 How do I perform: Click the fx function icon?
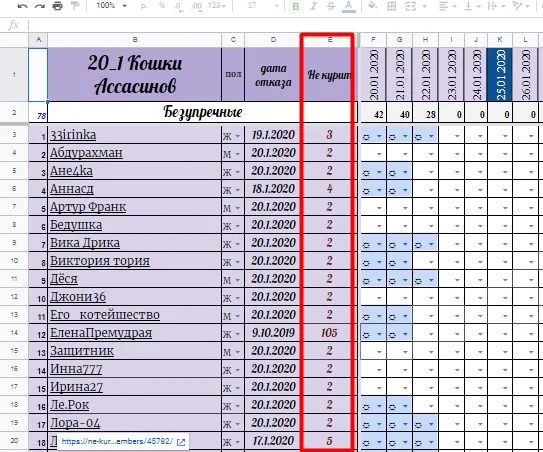coord(14,25)
